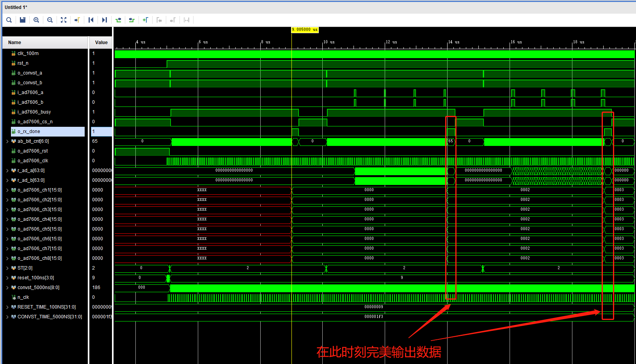Viewport: 636px width, 364px height.
Task: Select the o_ad7606_ch7[15:0] signal
Action: pyautogui.click(x=39, y=249)
